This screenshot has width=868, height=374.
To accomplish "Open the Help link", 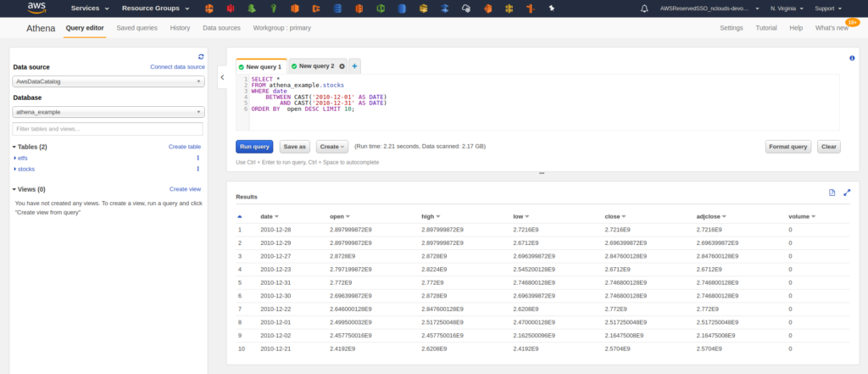I will pos(796,28).
